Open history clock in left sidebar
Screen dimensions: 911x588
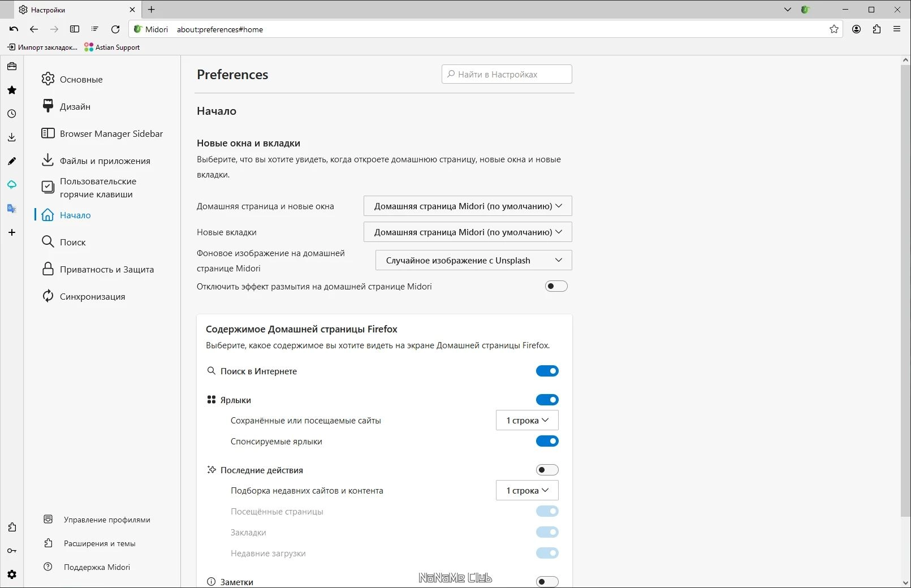12,114
